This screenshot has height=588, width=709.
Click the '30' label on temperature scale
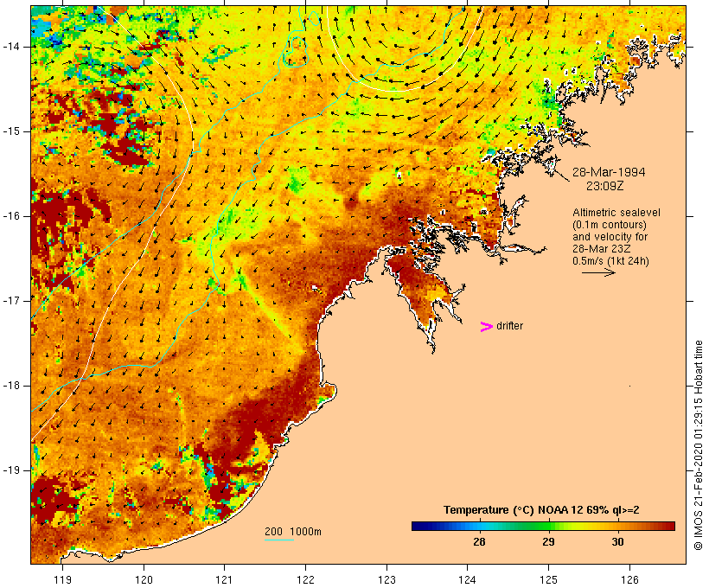click(617, 541)
